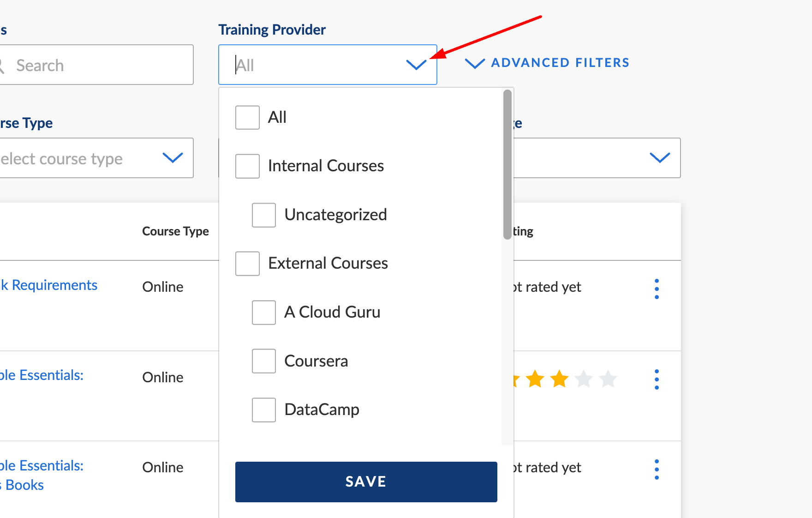812x518 pixels.
Task: Collapse the Training Provider dropdown arrow
Action: 416,65
